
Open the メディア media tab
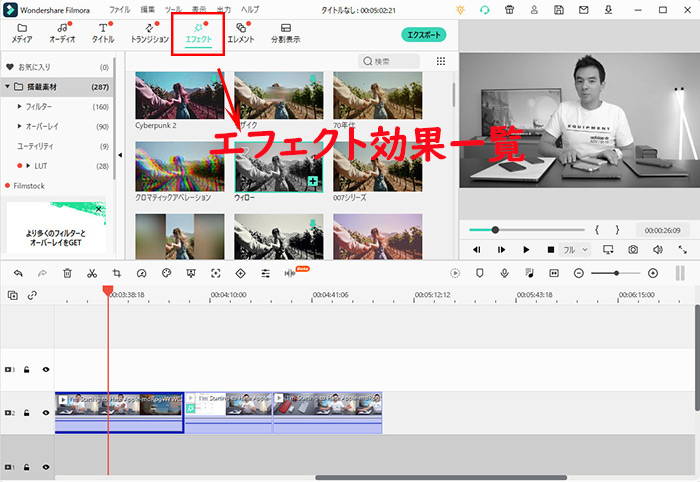[x=22, y=33]
